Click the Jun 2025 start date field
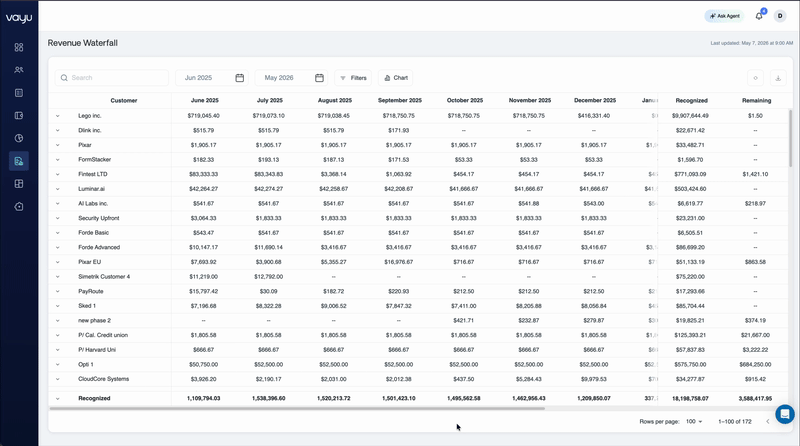Image resolution: width=800 pixels, height=446 pixels. [x=212, y=78]
